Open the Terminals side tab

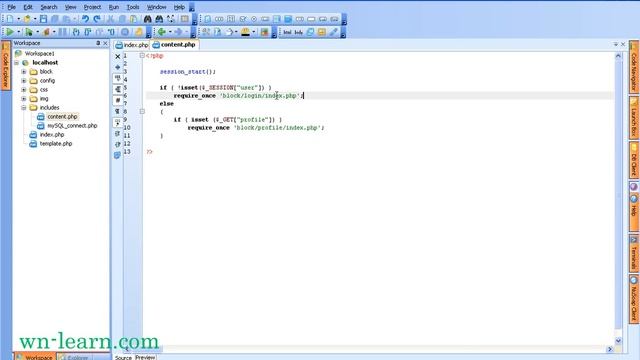(634, 253)
